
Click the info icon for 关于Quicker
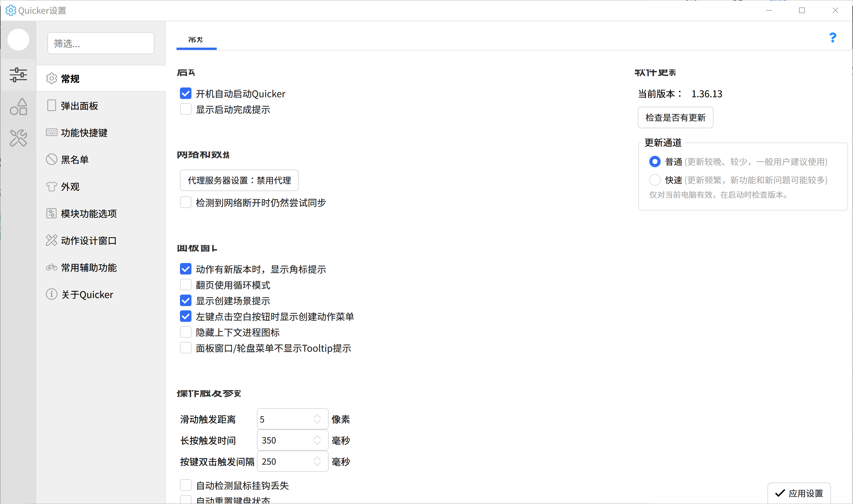52,294
